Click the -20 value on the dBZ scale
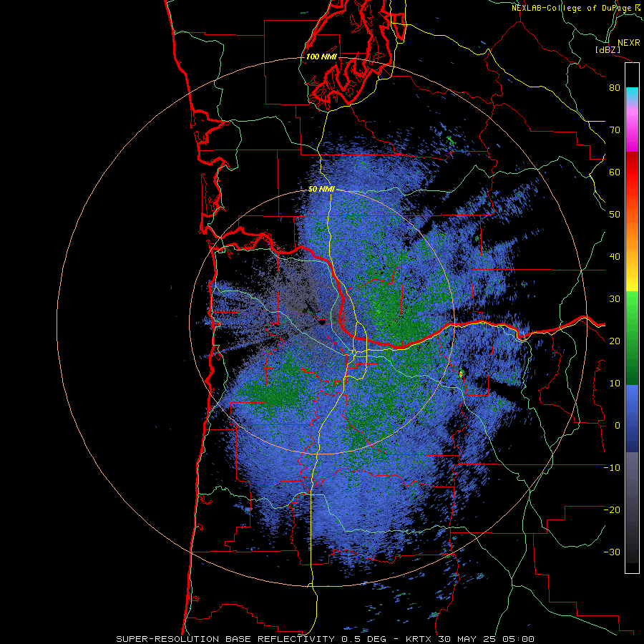This screenshot has height=644, width=644. pos(612,509)
